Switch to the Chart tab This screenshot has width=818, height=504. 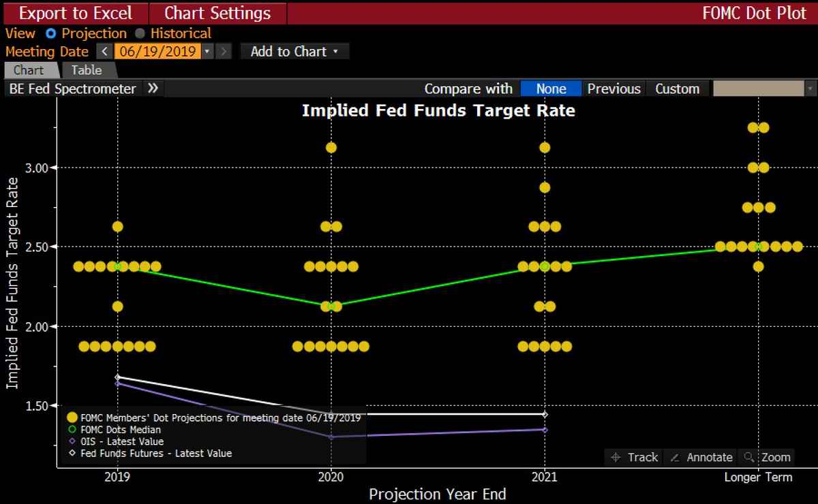(29, 70)
